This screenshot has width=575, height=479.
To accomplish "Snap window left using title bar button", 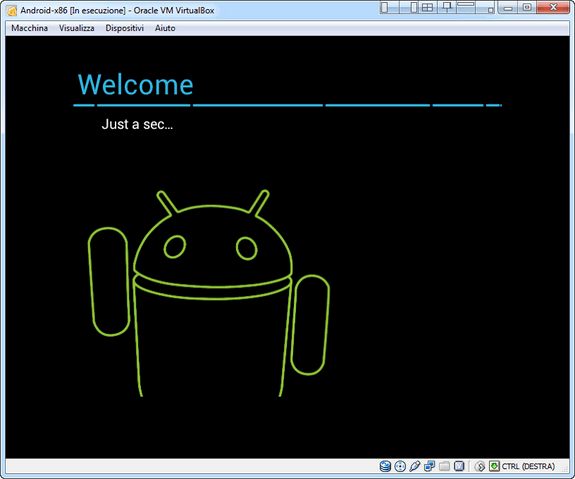I will (389, 7).
